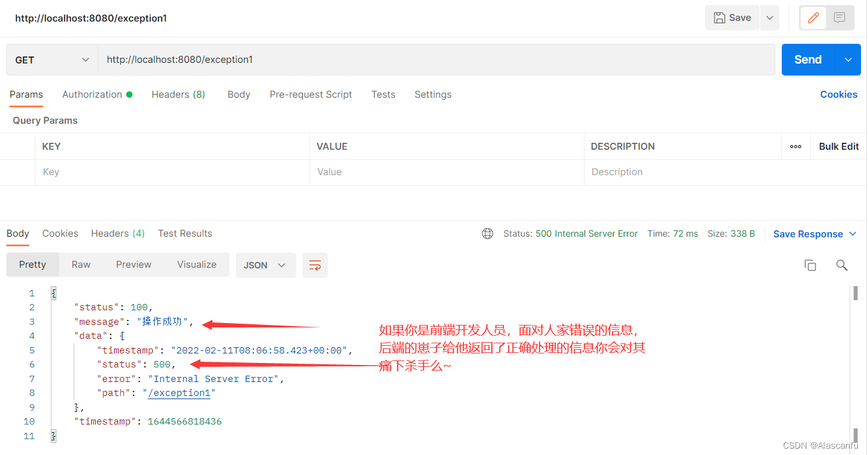Expand the Save Response dropdown chevron

853,234
